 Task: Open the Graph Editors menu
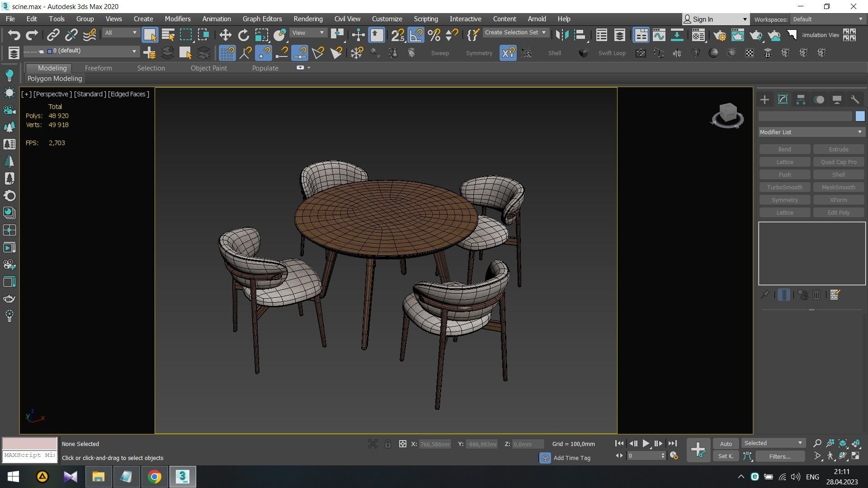pyautogui.click(x=262, y=19)
